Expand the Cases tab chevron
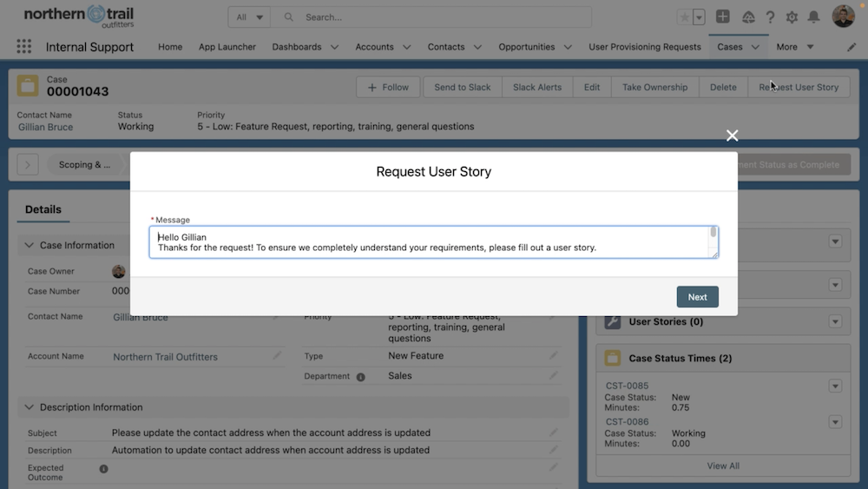The image size is (868, 489). (x=755, y=47)
